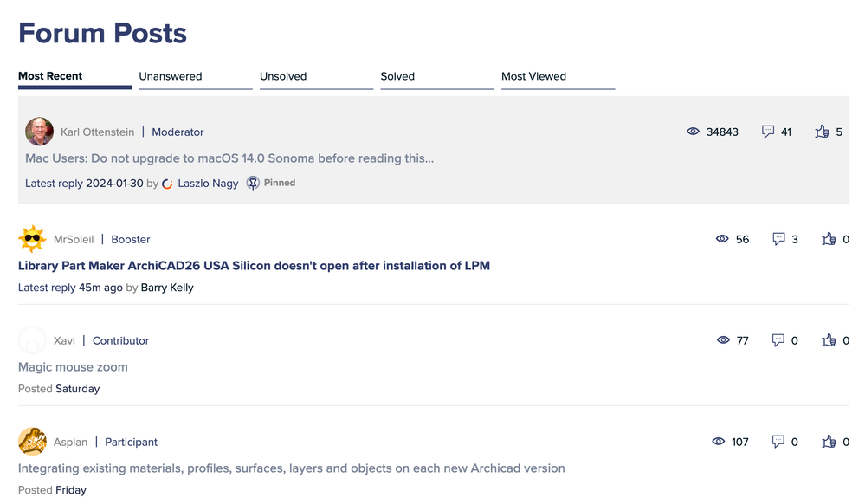The image size is (865, 504).
Task: Click the comments icon on the pinned post
Action: [767, 132]
